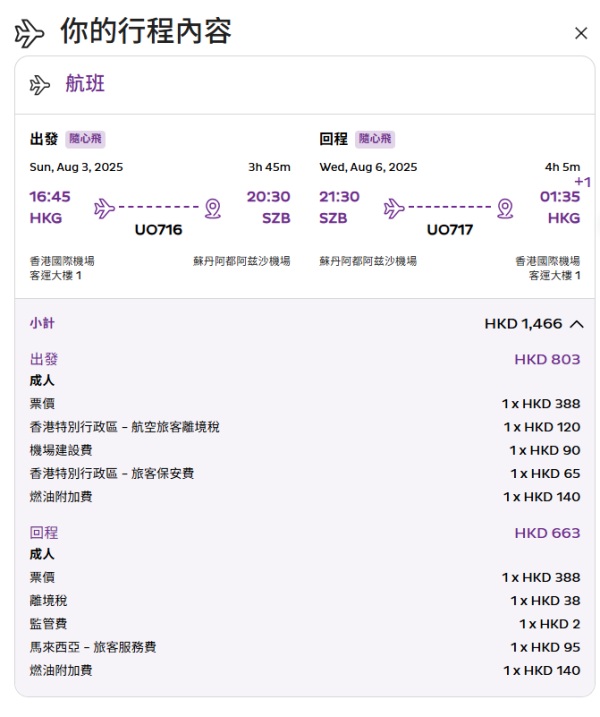Click 1 x HKD 38 amount
Screen dimensions: 600x717
click(x=545, y=601)
